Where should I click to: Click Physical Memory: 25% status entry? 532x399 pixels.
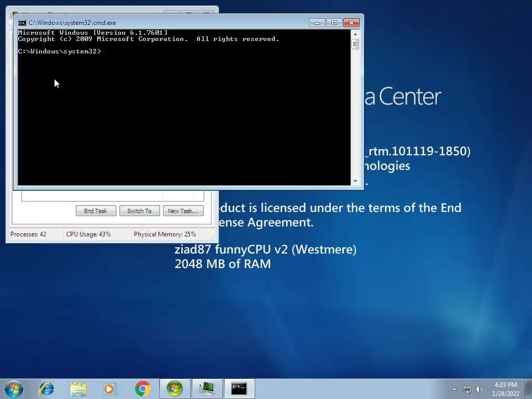[165, 234]
